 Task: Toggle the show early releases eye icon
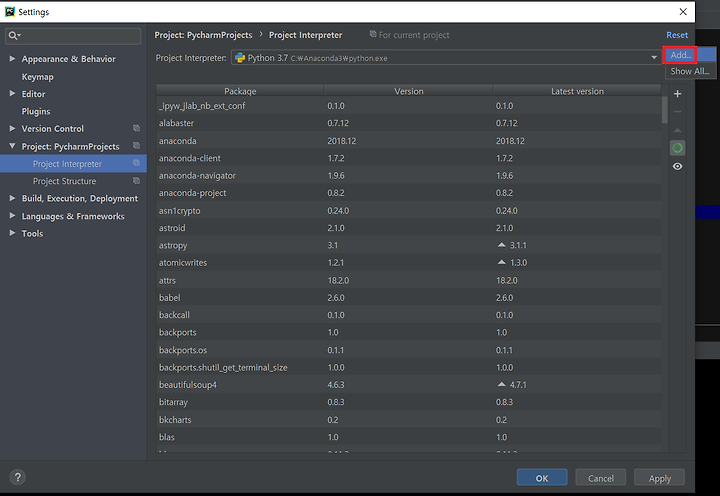677,166
